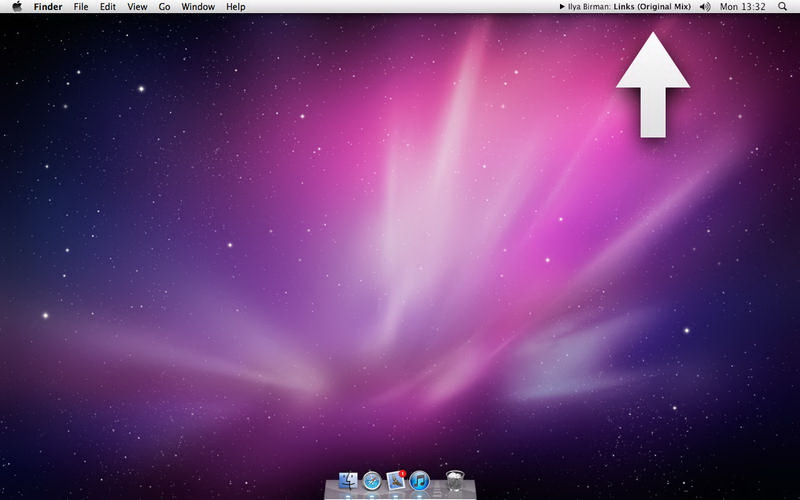The image size is (800, 500).
Task: Open iTunes from the Dock
Action: (x=419, y=481)
